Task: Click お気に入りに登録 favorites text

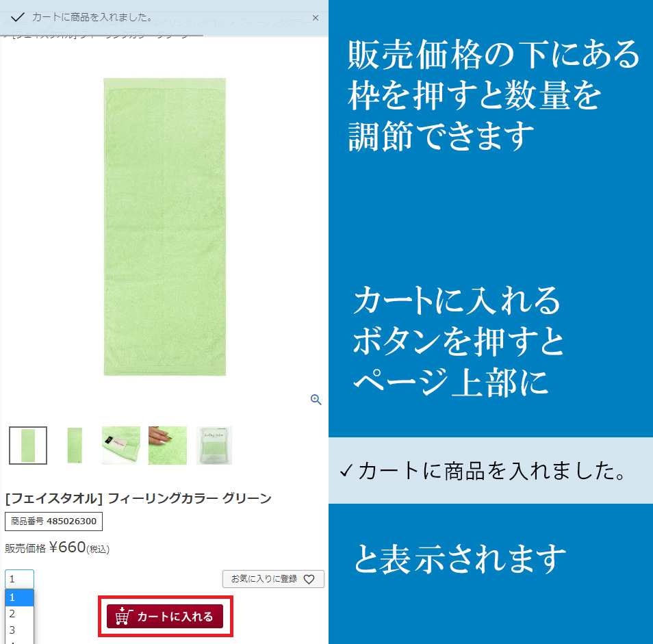Action: [264, 579]
